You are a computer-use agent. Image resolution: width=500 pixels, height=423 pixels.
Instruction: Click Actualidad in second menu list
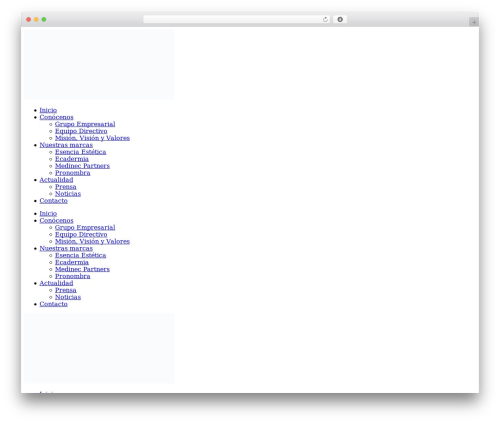(x=56, y=283)
